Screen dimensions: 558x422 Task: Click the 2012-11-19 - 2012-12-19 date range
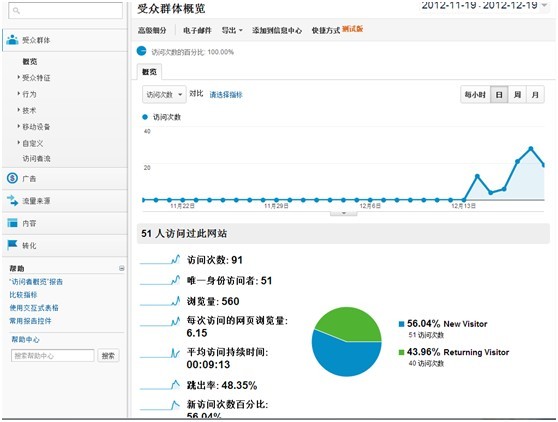tap(479, 5)
